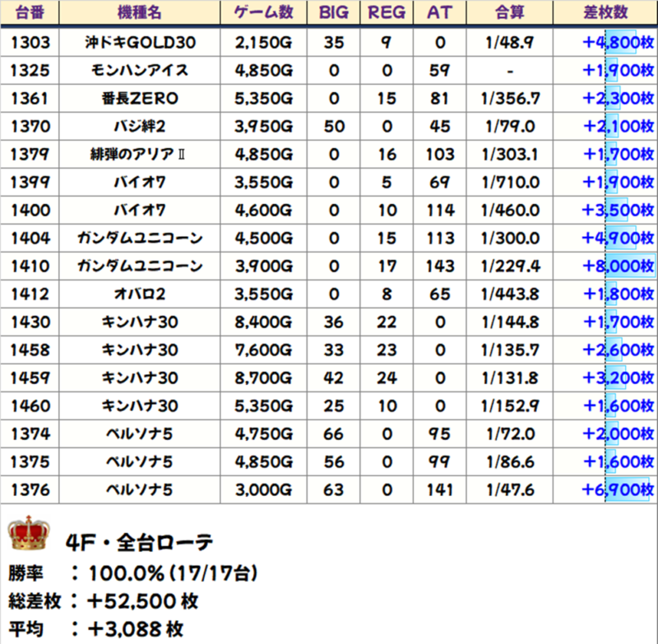Click the +4,800枚 difference value
658x644 pixels.
point(619,43)
